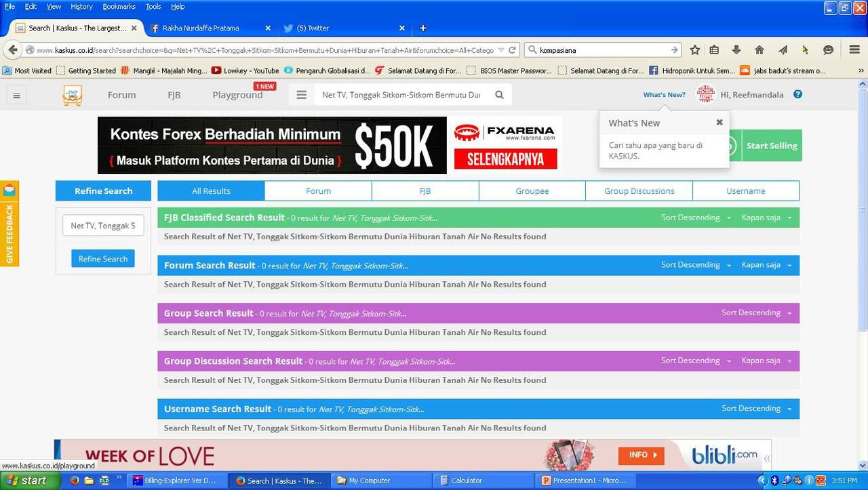Close the Twitter tab
This screenshot has width=868, height=490.
[x=402, y=28]
